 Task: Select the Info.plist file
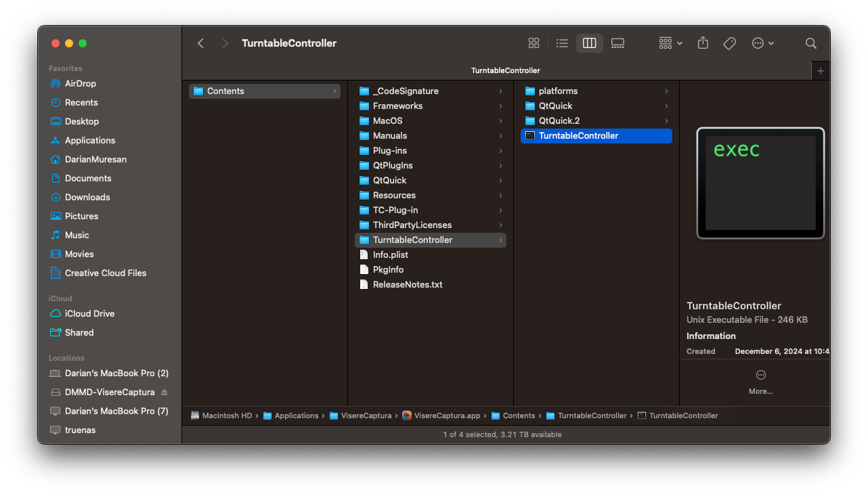coord(390,255)
